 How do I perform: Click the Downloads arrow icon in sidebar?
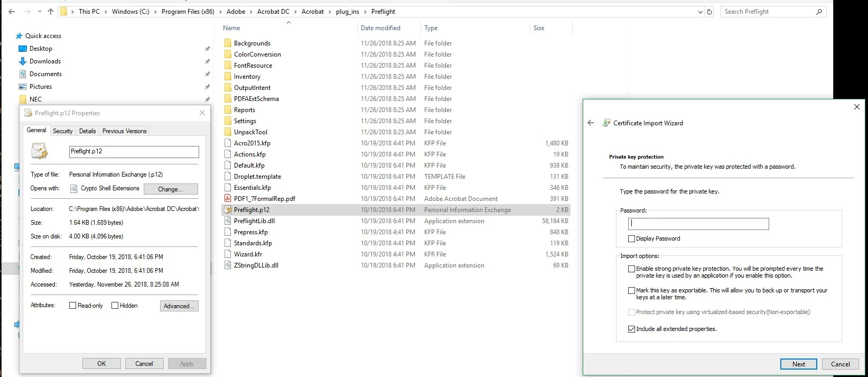tap(23, 61)
